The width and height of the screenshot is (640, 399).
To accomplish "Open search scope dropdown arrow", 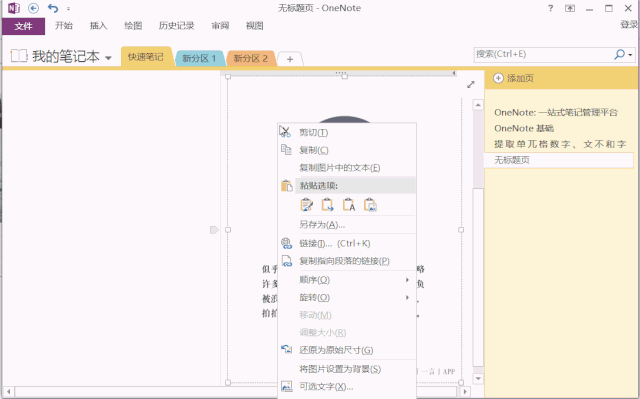I will (x=631, y=55).
